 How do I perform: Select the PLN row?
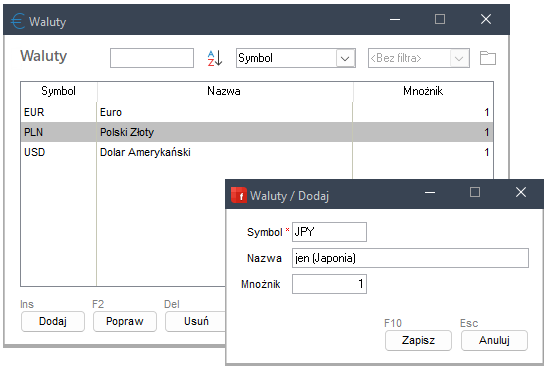257,132
